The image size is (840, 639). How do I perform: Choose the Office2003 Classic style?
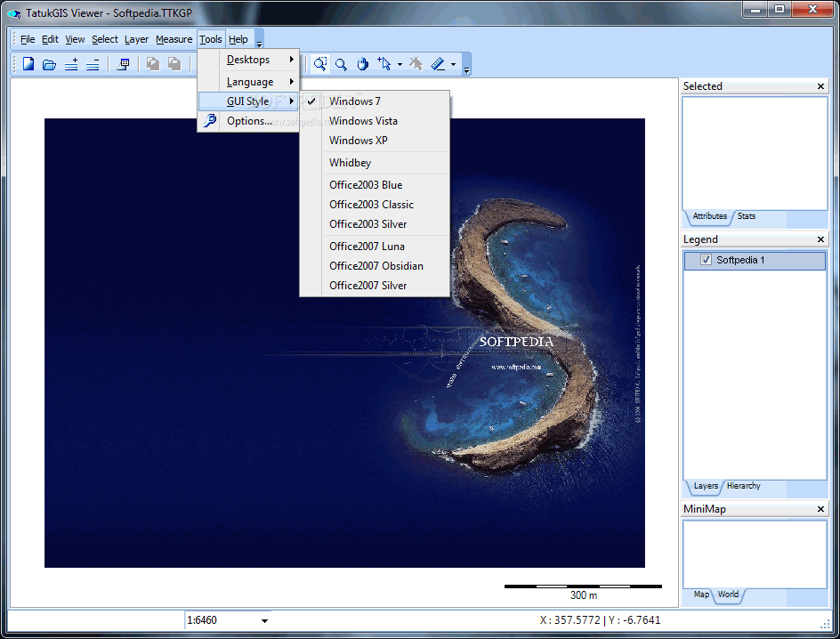[x=375, y=205]
